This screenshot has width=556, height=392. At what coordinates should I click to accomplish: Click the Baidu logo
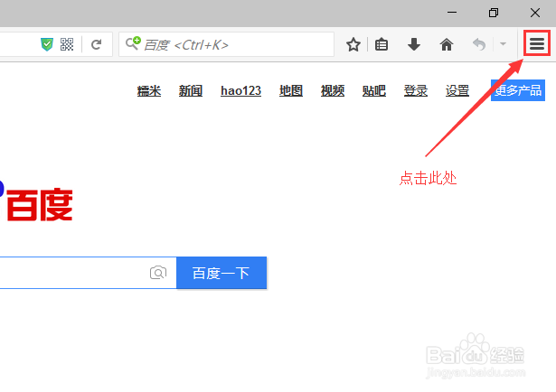point(36,201)
